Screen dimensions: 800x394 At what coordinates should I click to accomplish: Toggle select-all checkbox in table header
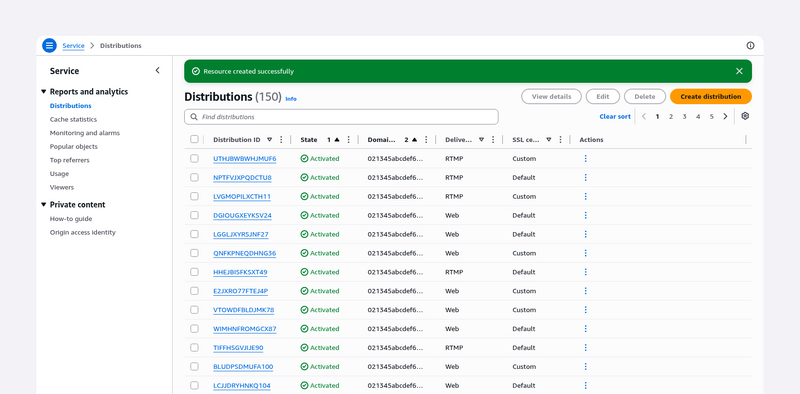point(194,139)
